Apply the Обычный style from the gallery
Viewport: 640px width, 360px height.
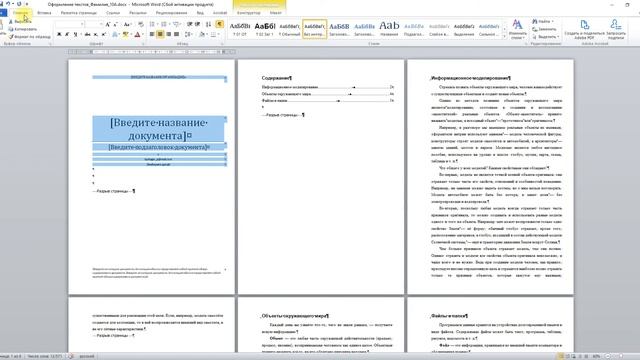pos(289,29)
